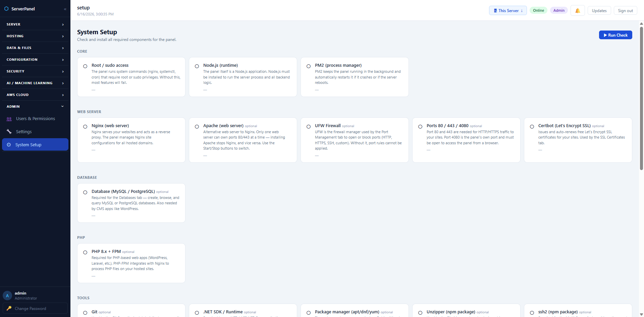Select the Git status circle

85,313
